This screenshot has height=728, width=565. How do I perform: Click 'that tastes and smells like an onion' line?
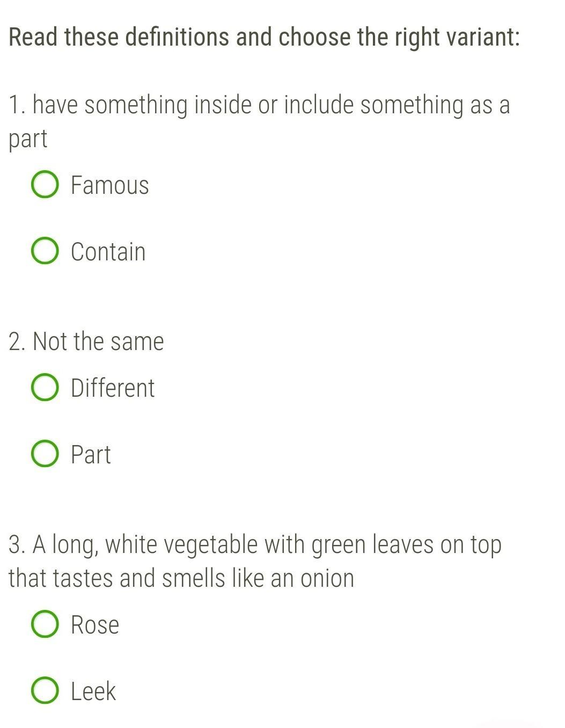coord(181,578)
